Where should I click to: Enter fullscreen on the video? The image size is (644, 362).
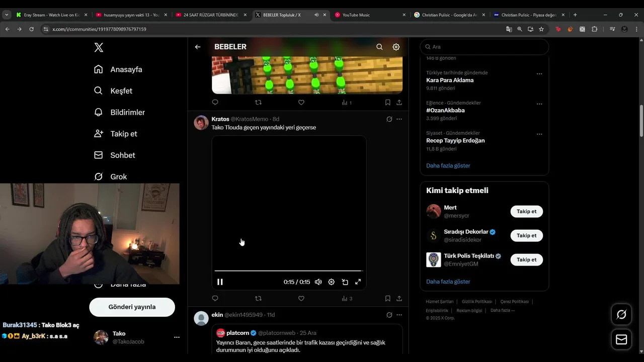(358, 282)
